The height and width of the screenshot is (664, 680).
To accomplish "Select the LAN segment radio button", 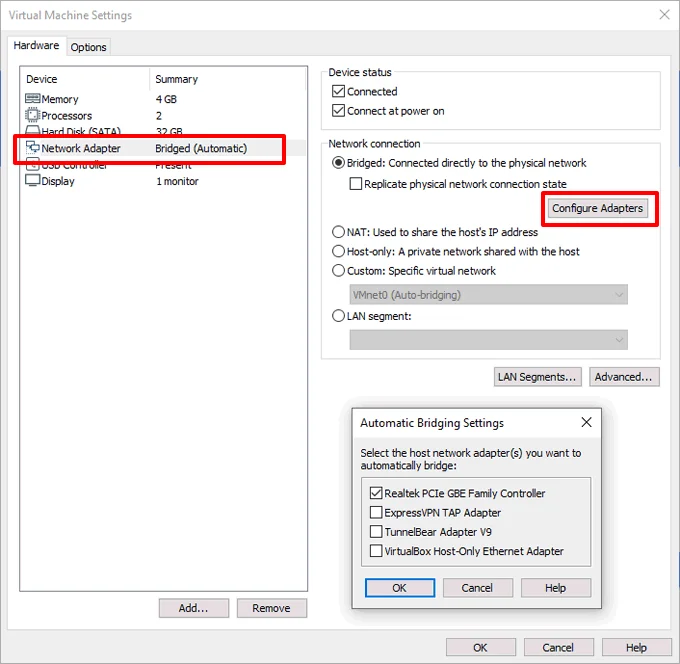I will click(x=338, y=316).
